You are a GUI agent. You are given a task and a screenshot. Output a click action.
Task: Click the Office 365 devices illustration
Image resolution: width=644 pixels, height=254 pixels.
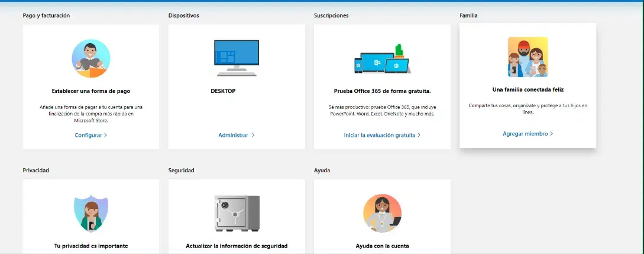tap(383, 59)
